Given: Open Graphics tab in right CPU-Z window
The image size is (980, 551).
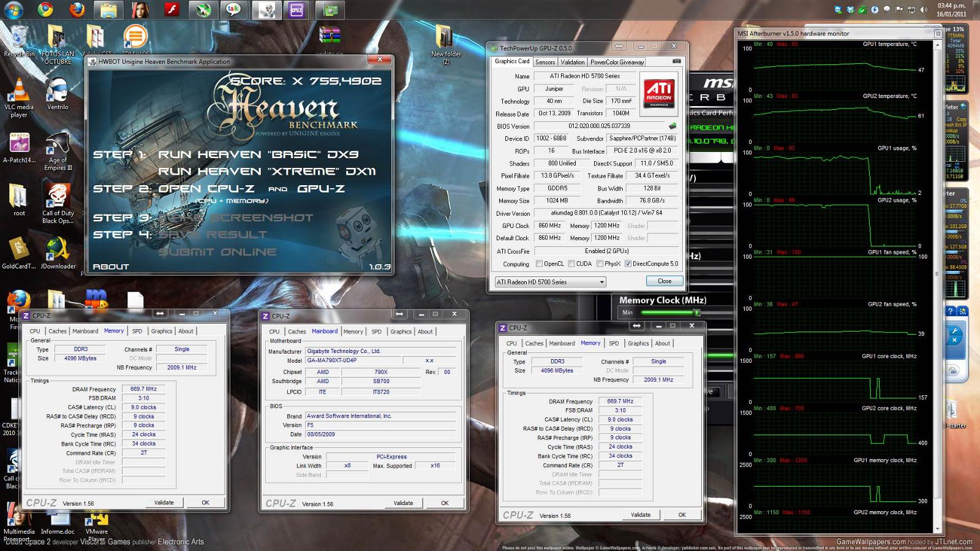Looking at the screenshot, I should 638,343.
